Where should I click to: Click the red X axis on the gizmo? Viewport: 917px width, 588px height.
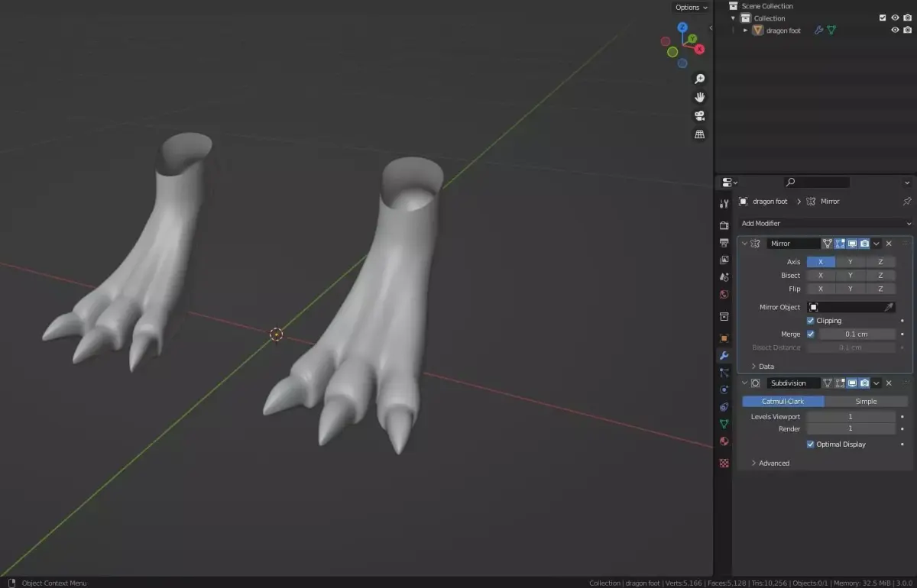(699, 48)
